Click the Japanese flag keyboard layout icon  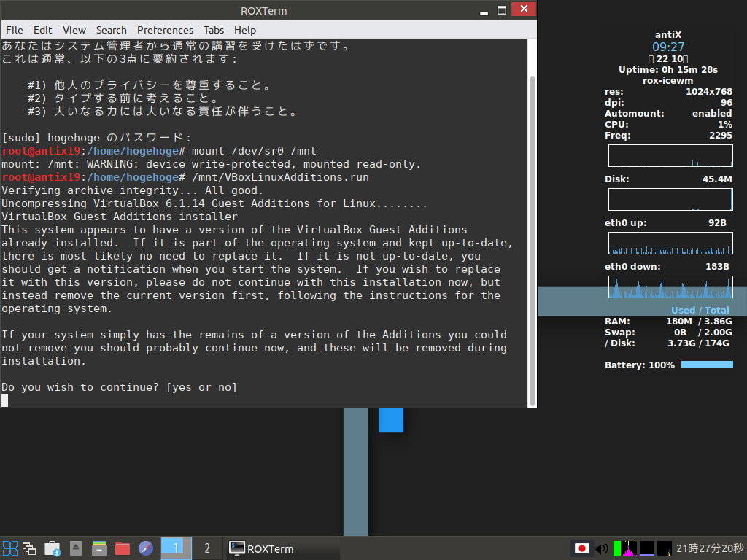coord(581,548)
